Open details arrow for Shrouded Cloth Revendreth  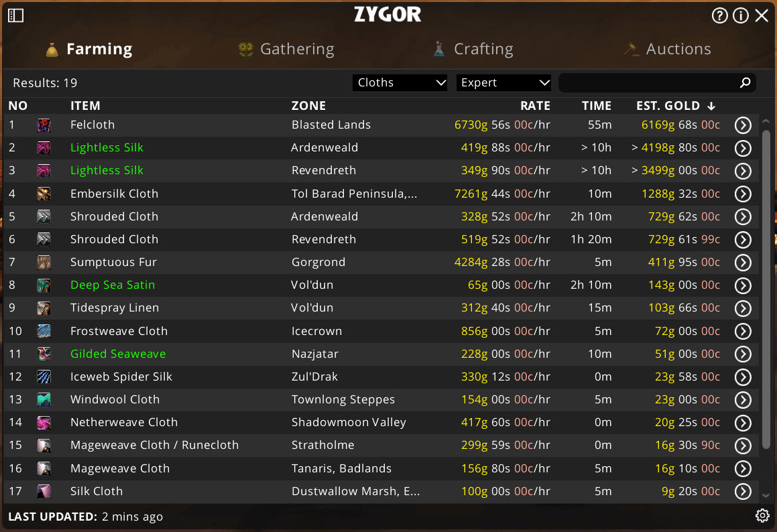pos(743,240)
